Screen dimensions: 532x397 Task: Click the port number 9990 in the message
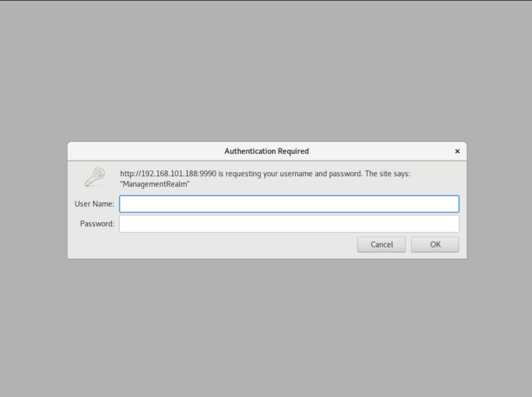point(209,174)
